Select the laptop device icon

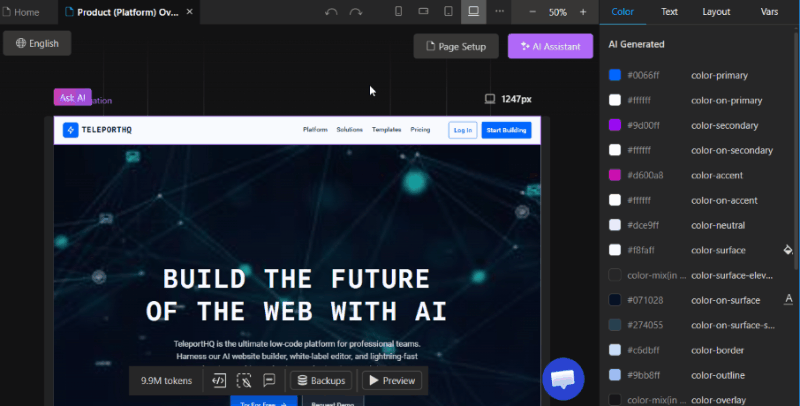coord(473,11)
